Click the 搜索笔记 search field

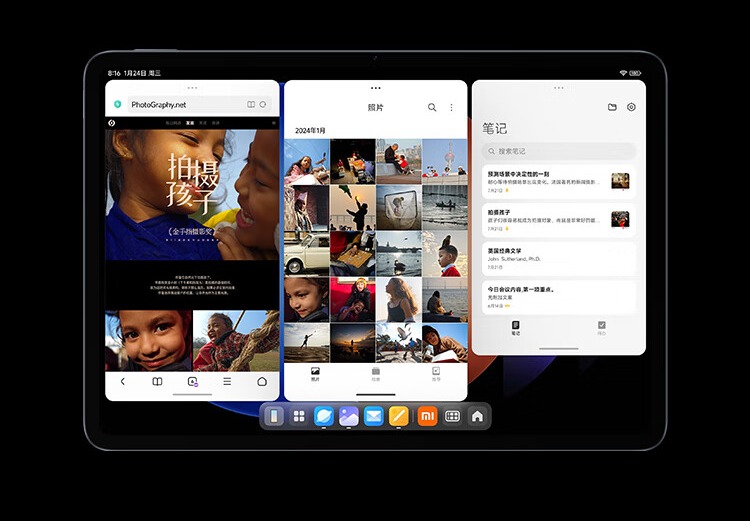click(x=559, y=151)
